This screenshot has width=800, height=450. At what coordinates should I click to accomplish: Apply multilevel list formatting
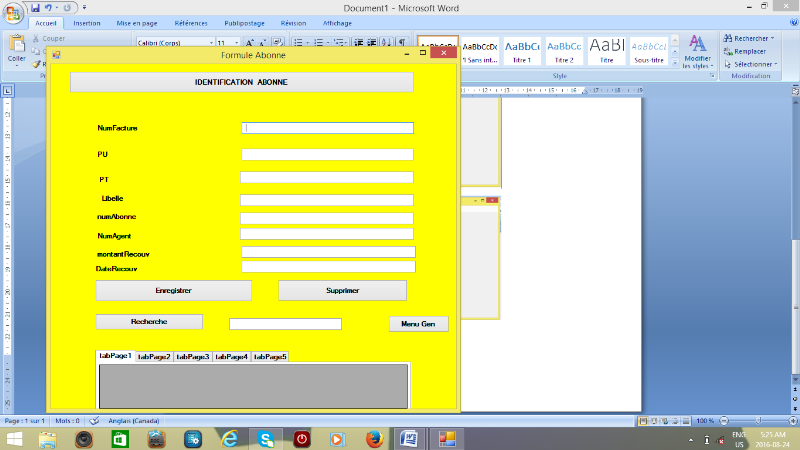point(339,42)
